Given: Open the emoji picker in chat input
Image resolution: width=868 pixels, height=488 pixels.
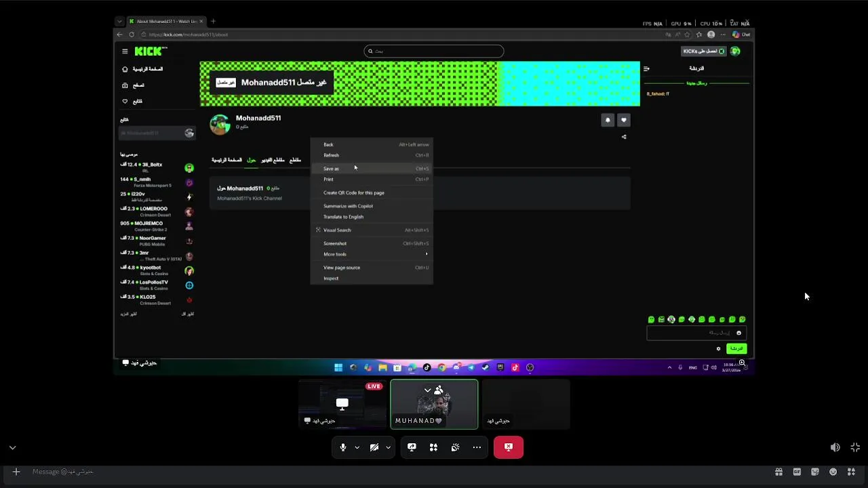Looking at the screenshot, I should (739, 333).
